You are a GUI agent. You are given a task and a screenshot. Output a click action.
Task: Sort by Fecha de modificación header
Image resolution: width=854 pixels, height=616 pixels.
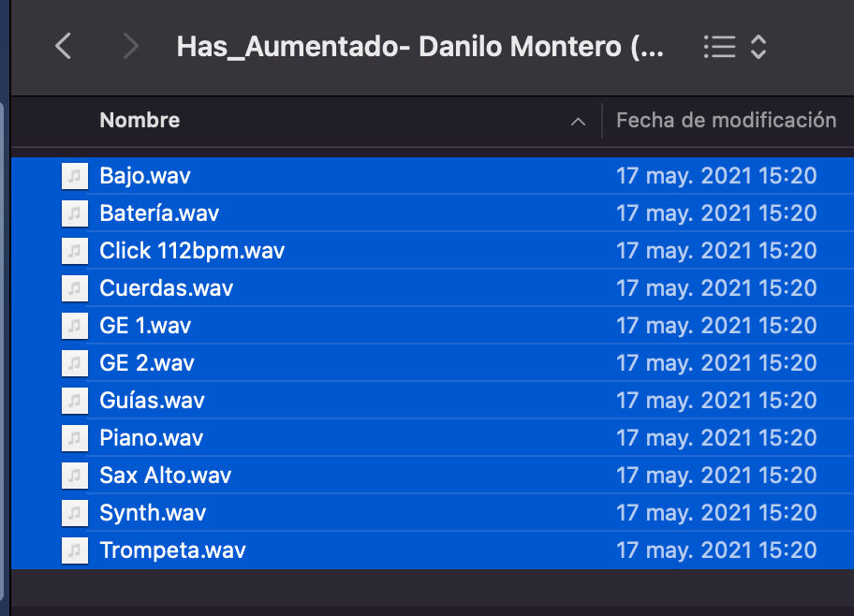[x=726, y=121]
